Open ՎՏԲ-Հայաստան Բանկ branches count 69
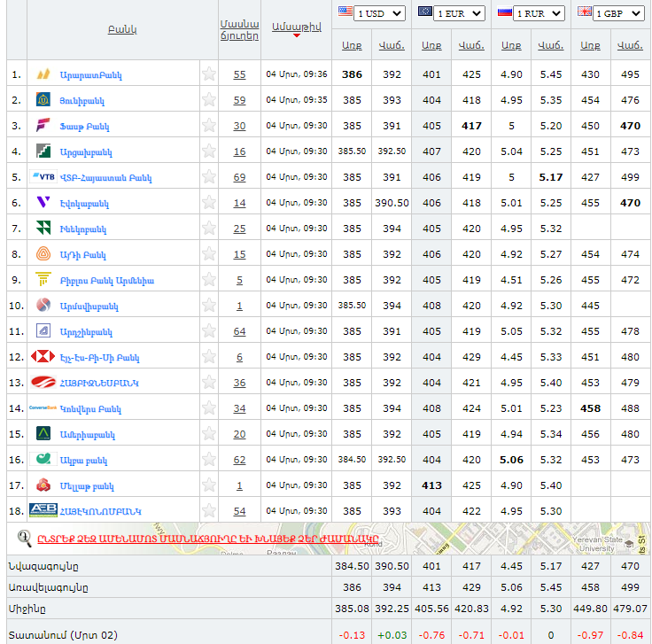Screen dimensions: 652x644 point(239,177)
